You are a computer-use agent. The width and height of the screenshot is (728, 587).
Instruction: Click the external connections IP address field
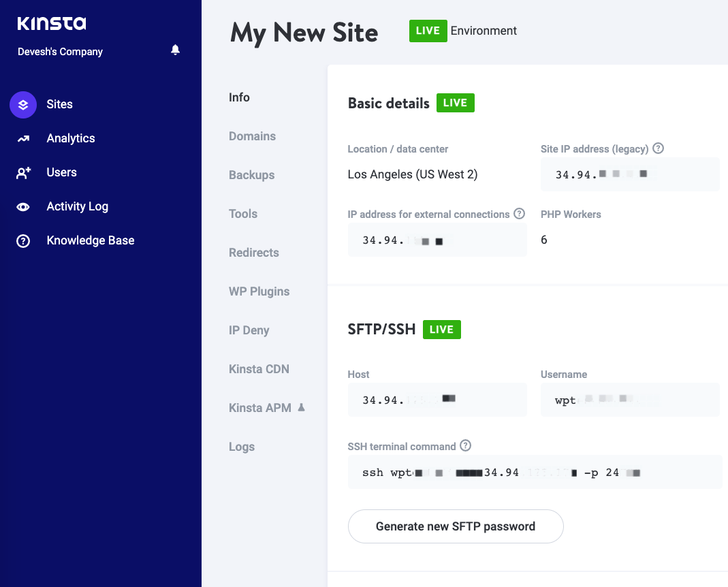pyautogui.click(x=437, y=240)
